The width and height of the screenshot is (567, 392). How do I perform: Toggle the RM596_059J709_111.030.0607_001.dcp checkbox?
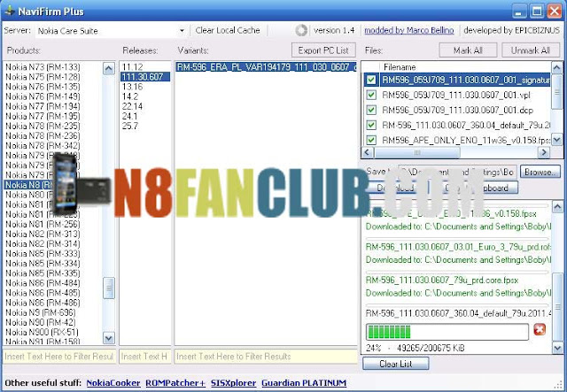pyautogui.click(x=371, y=110)
